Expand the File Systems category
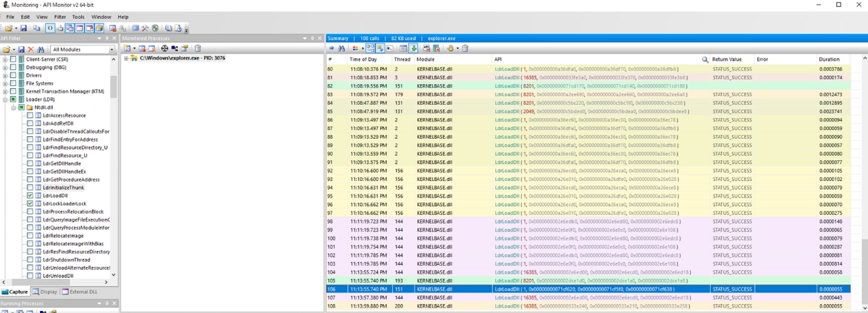Viewport: 868px width, 313px height. [x=5, y=83]
